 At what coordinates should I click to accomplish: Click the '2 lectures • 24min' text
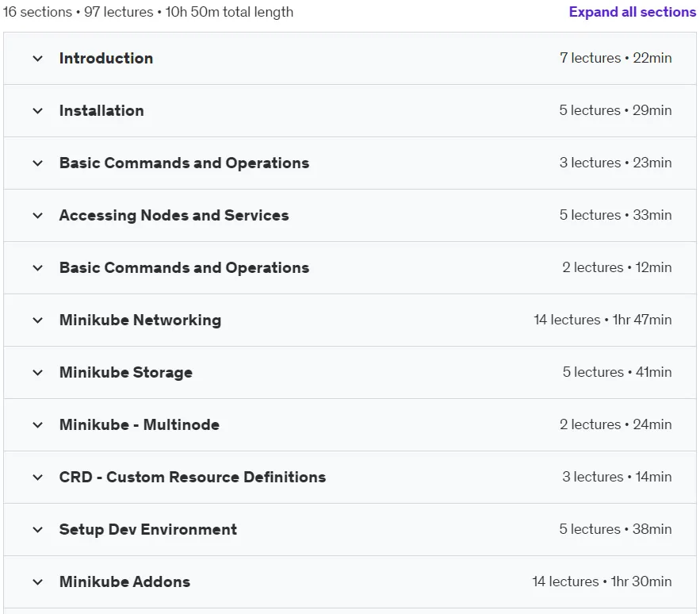(616, 424)
